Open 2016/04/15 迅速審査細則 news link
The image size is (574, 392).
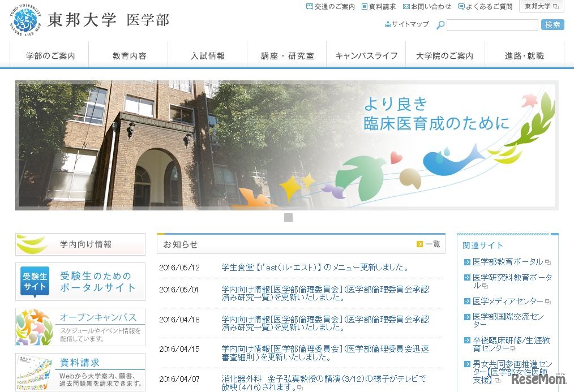coord(325,353)
